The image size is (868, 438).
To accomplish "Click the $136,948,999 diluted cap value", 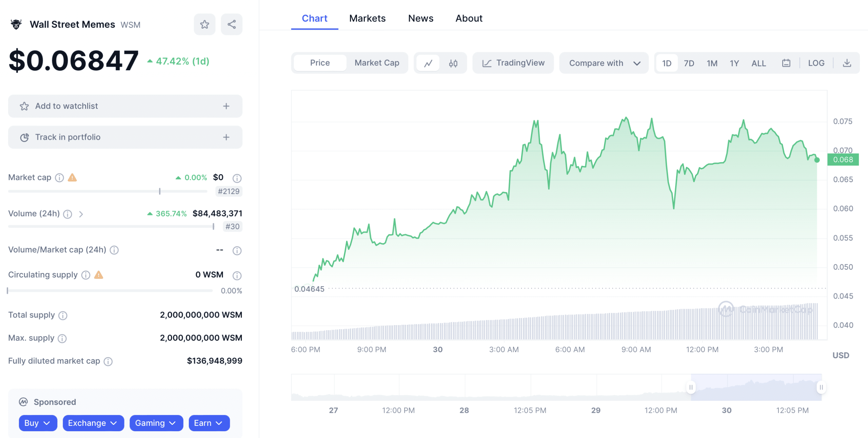I will pyautogui.click(x=215, y=361).
